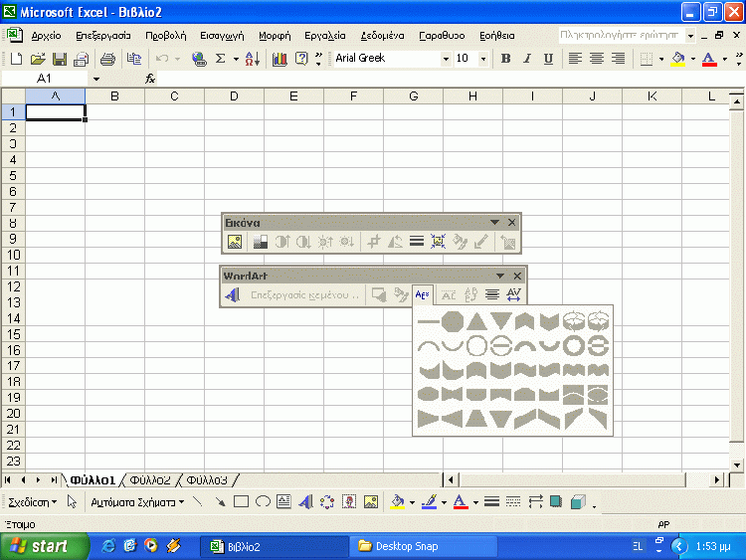Viewport: 746px width, 560px height.
Task: Toggle Underline formatting
Action: (x=548, y=59)
